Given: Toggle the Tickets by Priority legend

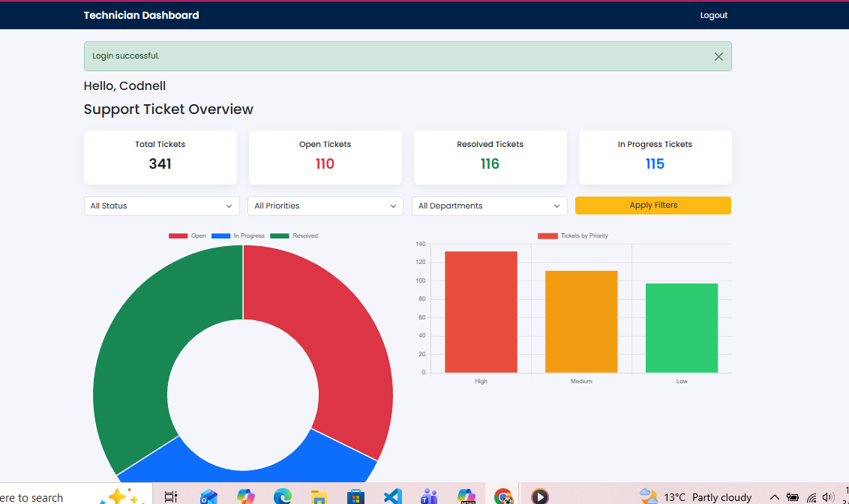Looking at the screenshot, I should point(573,235).
